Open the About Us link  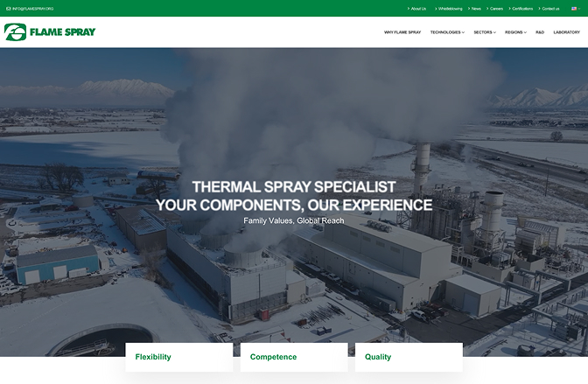pyautogui.click(x=417, y=9)
